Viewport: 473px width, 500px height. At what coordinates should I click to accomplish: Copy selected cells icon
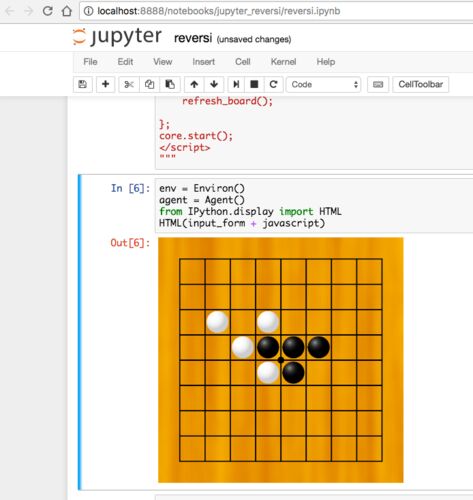click(x=149, y=84)
